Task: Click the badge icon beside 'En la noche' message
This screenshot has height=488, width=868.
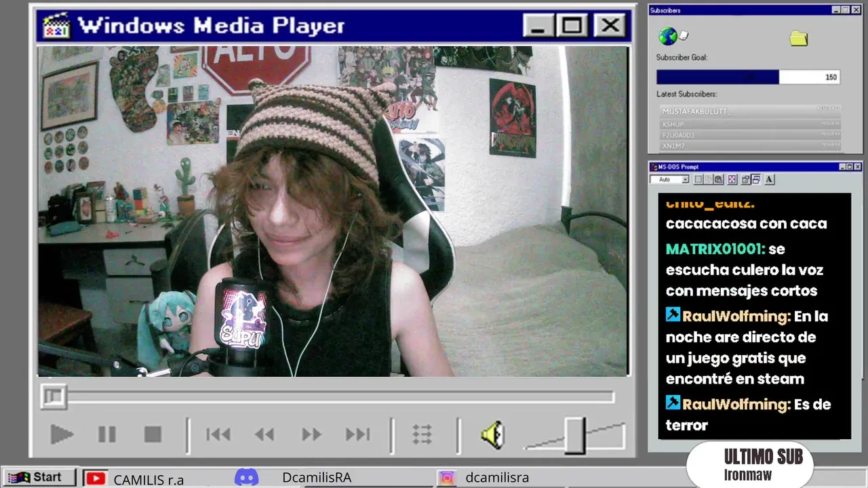Action: click(673, 315)
